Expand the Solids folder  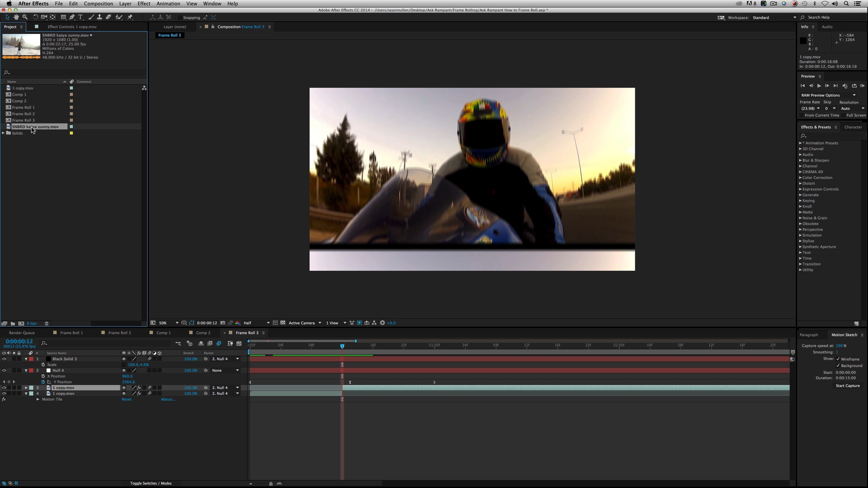(x=4, y=133)
